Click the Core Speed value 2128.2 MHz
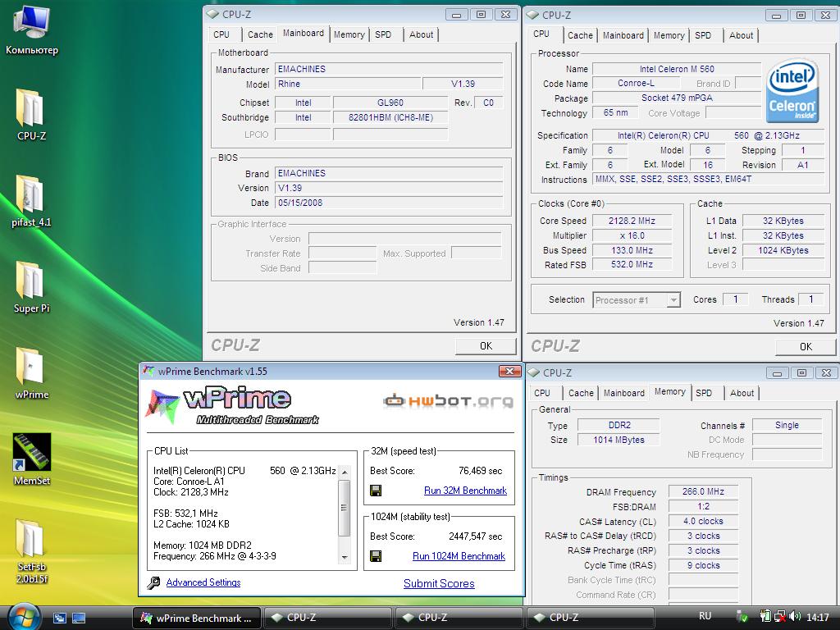 632,221
